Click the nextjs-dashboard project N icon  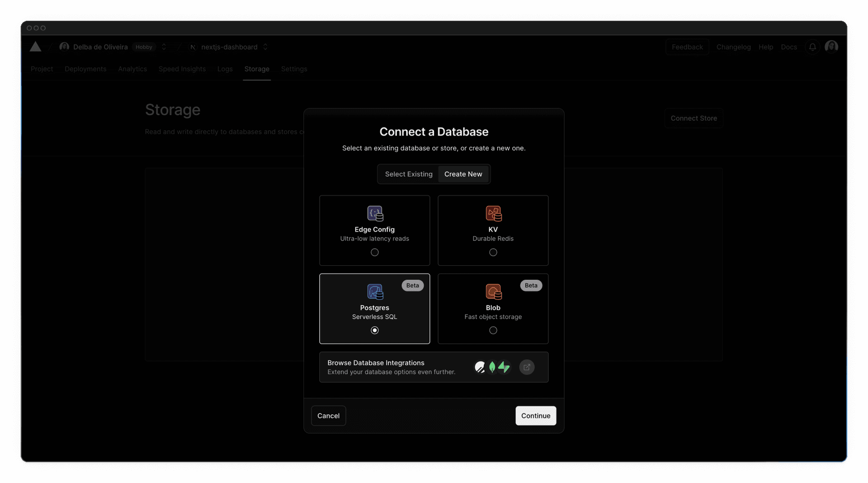coord(193,47)
